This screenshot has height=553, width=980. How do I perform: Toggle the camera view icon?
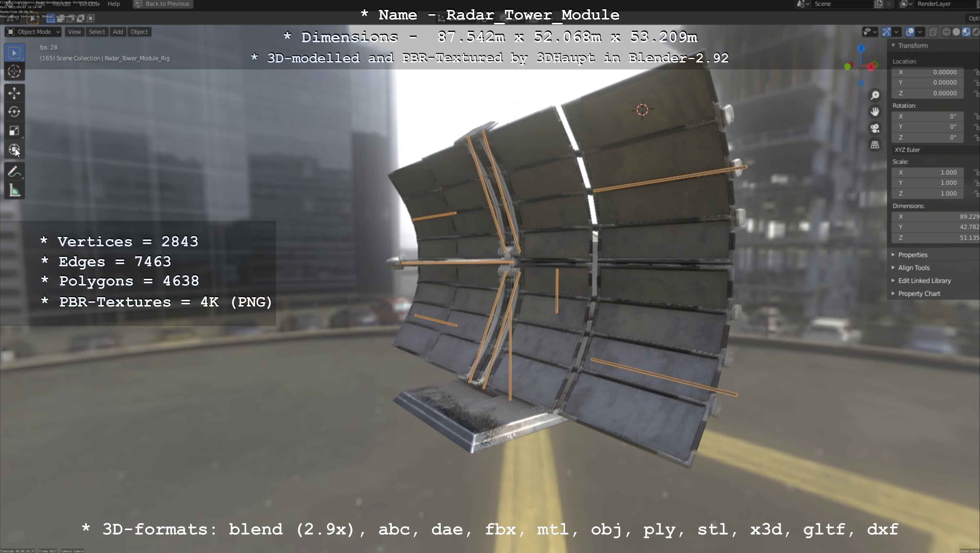(x=875, y=128)
